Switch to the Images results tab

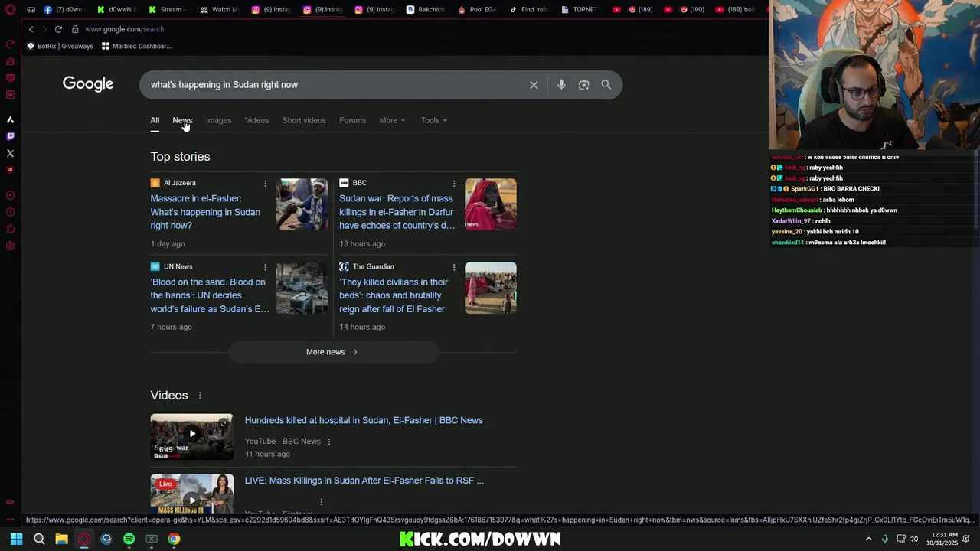(218, 120)
